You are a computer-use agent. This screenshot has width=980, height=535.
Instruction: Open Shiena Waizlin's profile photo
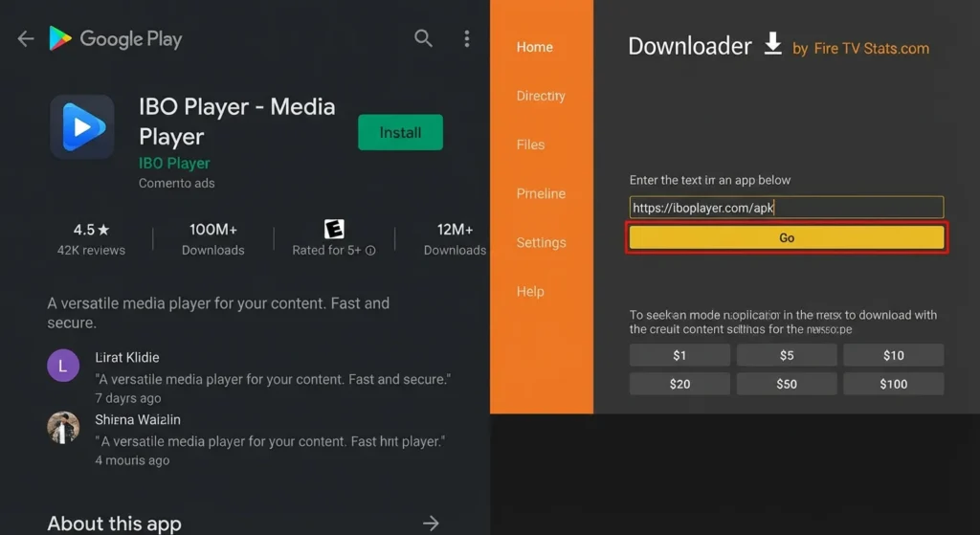coord(63,428)
